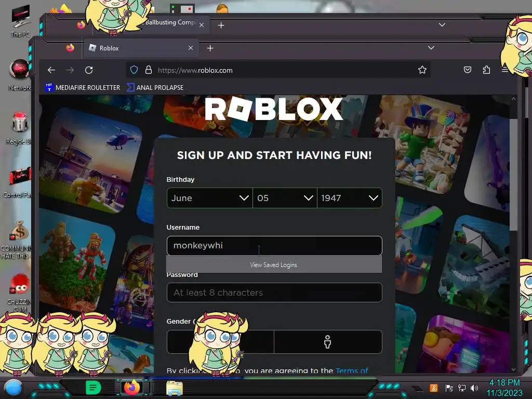This screenshot has width=532, height=399.
Task: Go back using the browser back arrow
Action: [x=51, y=70]
